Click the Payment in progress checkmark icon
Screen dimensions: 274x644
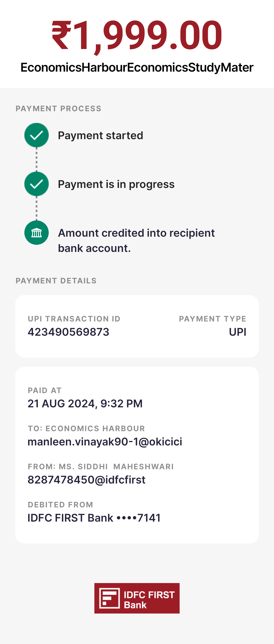[x=37, y=184]
